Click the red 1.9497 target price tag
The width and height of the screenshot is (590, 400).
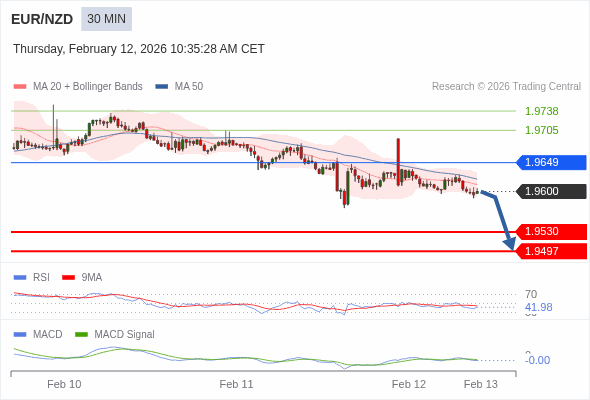click(552, 251)
